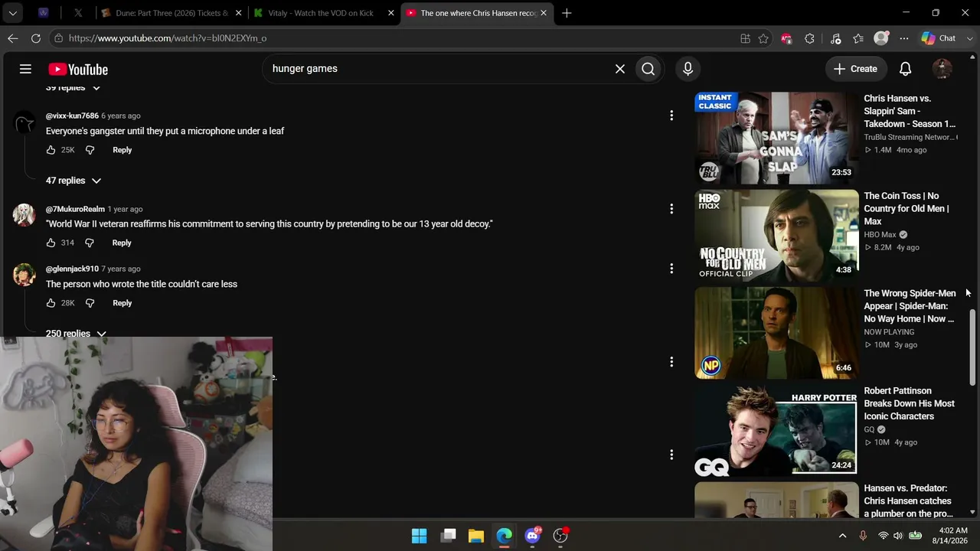The image size is (980, 551).
Task: Open Discord from the taskbar
Action: pyautogui.click(x=533, y=536)
